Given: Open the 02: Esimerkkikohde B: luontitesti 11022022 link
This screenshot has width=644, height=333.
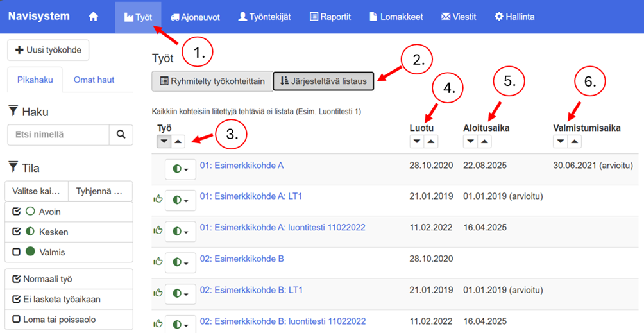Looking at the screenshot, I should coord(283,321).
